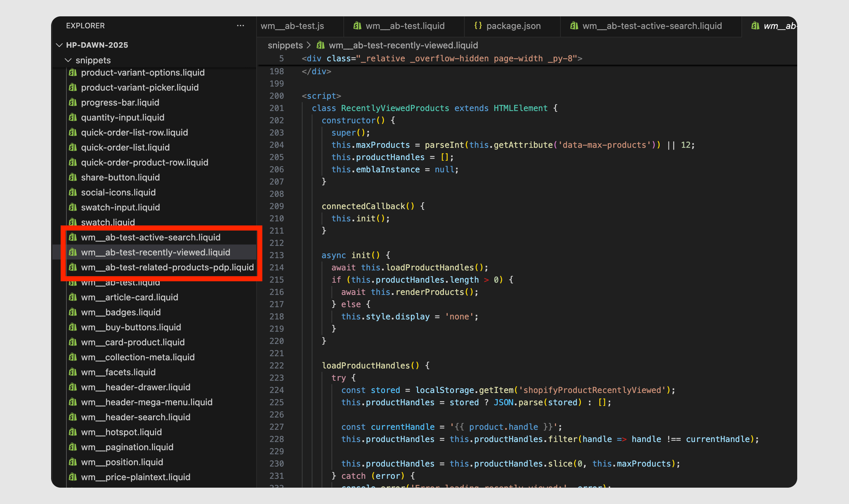Select quick-order-list.liquid in the explorer
Screen dimensions: 849x504
pyautogui.click(x=125, y=147)
